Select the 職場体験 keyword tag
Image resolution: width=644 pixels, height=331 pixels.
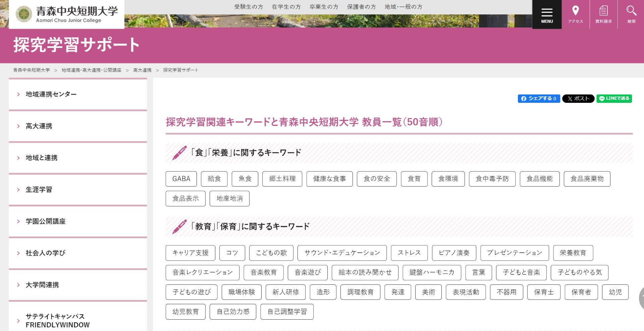[241, 292]
